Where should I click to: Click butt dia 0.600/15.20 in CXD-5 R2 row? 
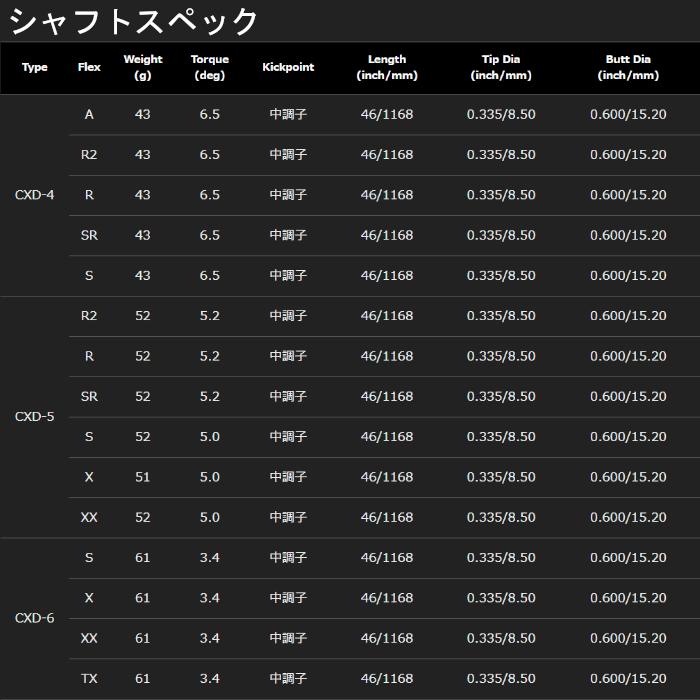[x=628, y=316]
